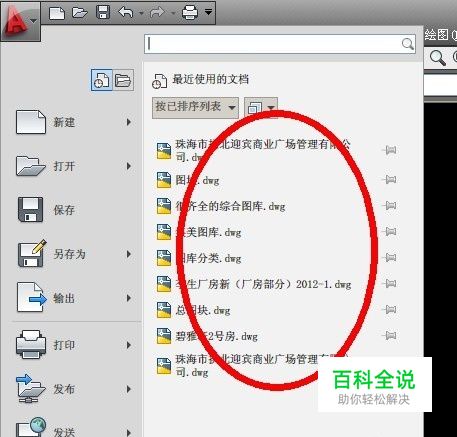457x437 pixels.
Task: Expand the 发布 submenu arrow
Action: (x=129, y=389)
